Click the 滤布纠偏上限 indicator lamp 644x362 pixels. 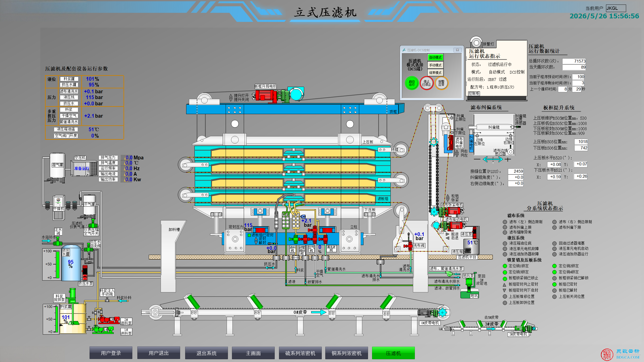pyautogui.click(x=505, y=227)
